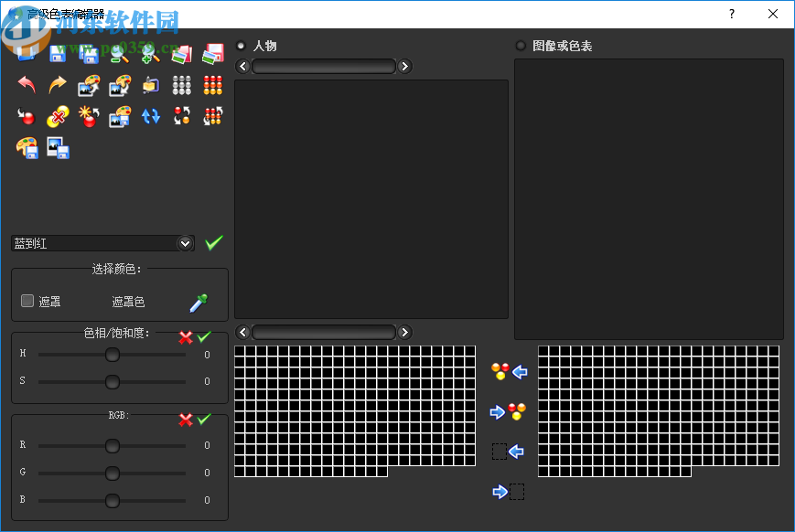Click yellow balls with red X icon
Image resolution: width=795 pixels, height=532 pixels.
(x=58, y=116)
